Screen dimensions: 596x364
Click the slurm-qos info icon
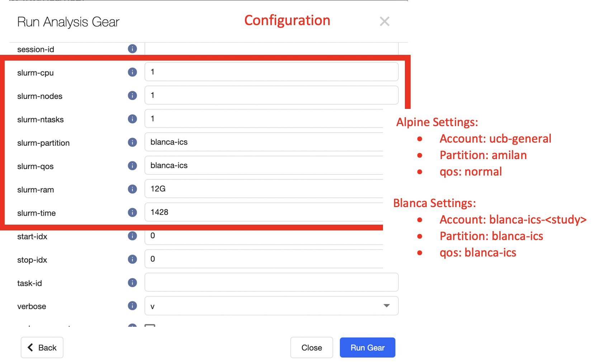coord(132,166)
